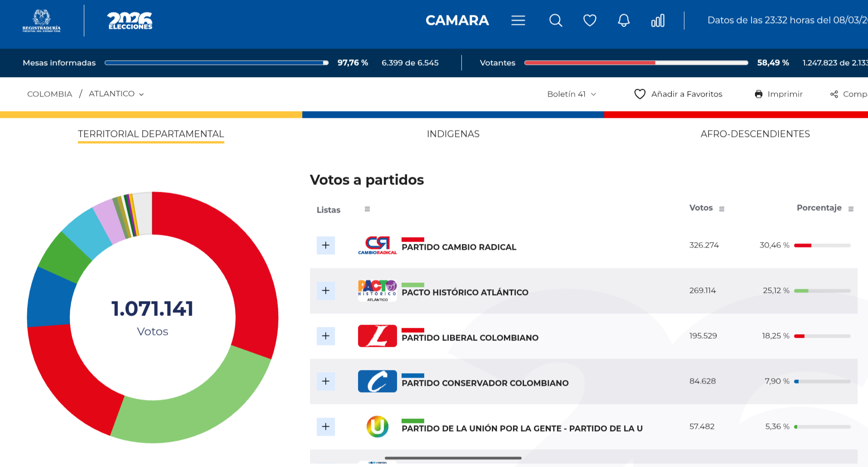Open the Boletín 41 dropdown

pyautogui.click(x=571, y=94)
